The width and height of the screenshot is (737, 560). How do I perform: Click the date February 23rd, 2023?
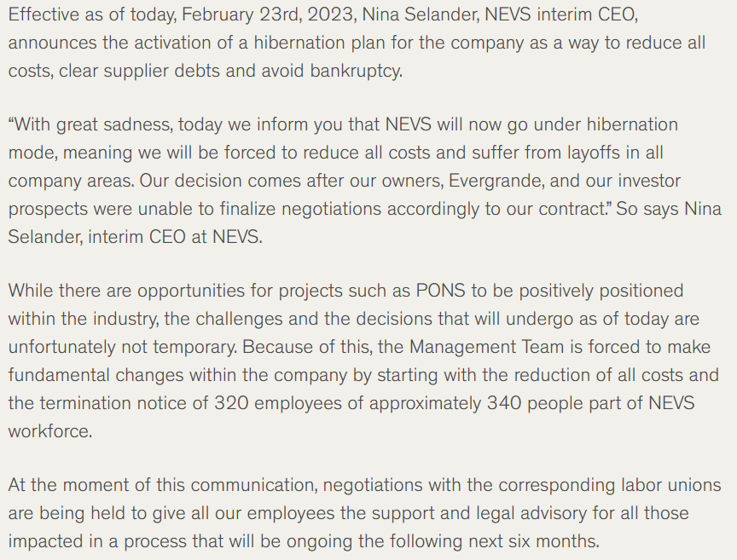coord(269,15)
